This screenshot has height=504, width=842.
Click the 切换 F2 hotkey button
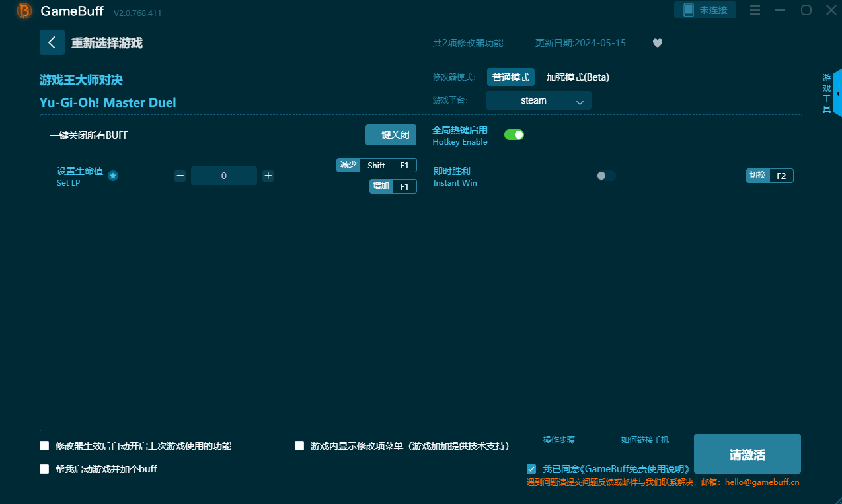770,176
